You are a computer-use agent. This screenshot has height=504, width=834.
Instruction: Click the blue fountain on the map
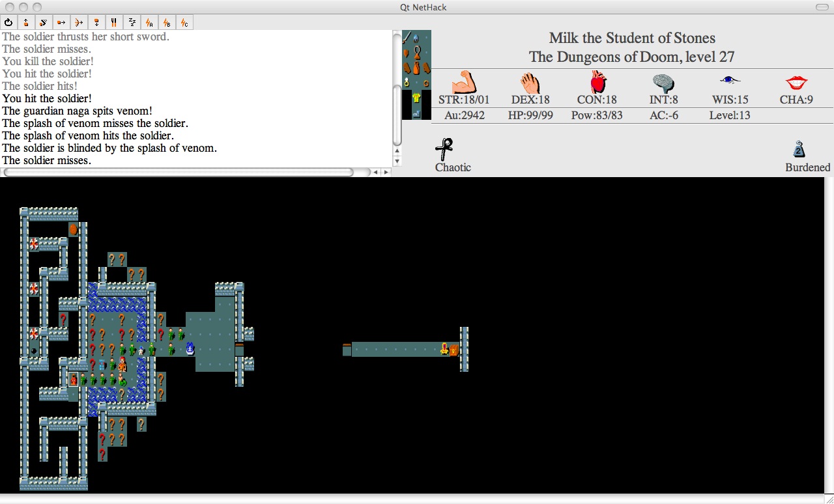(190, 349)
